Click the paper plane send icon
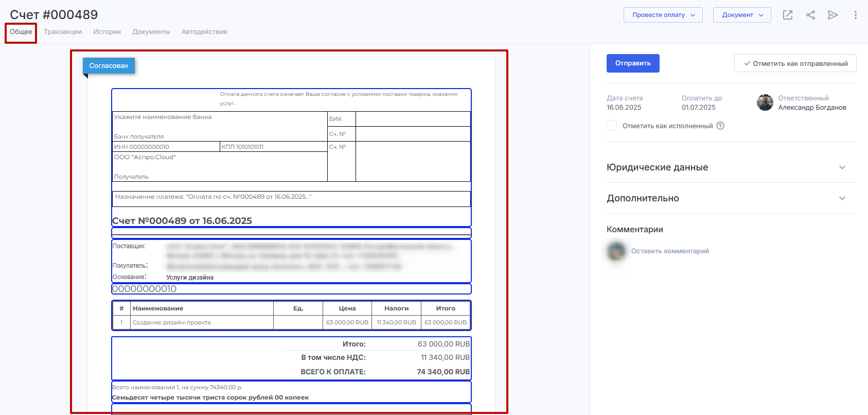Image resolution: width=868 pixels, height=415 pixels. pos(832,15)
